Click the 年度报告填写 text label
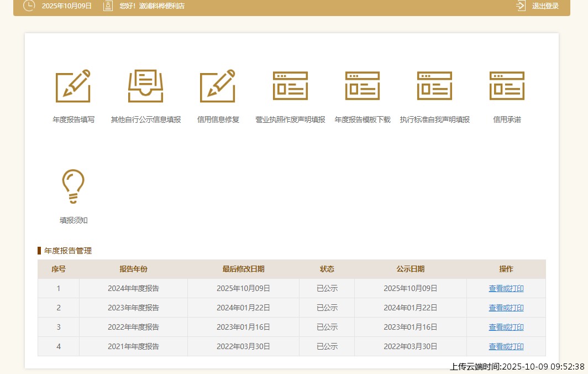The height and width of the screenshot is (374, 588). click(x=73, y=120)
